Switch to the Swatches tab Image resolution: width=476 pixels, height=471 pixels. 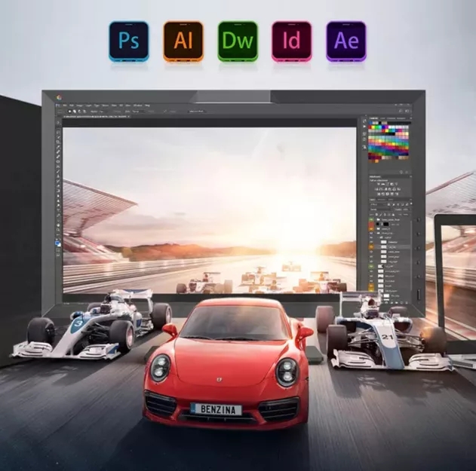click(373, 118)
